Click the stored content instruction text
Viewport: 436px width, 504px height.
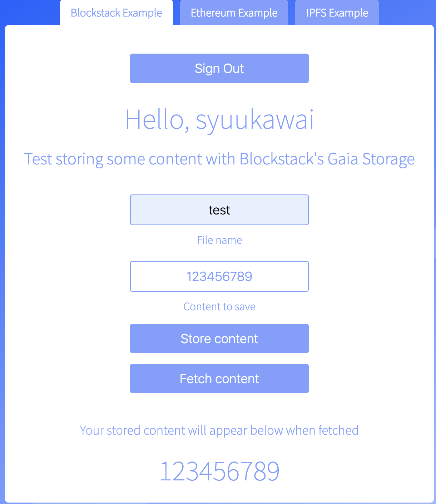click(219, 430)
